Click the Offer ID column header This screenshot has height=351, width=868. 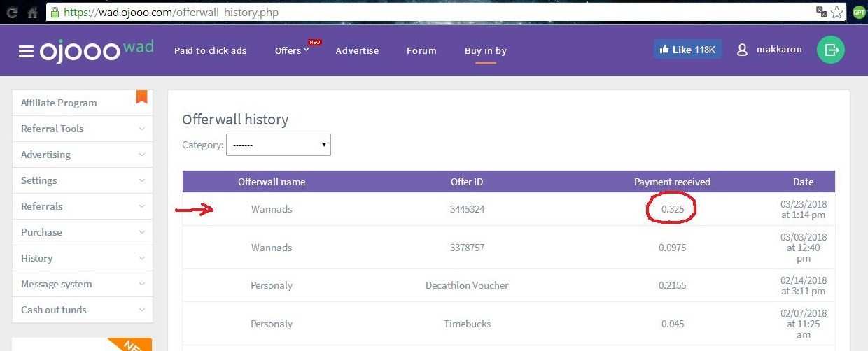467,182
